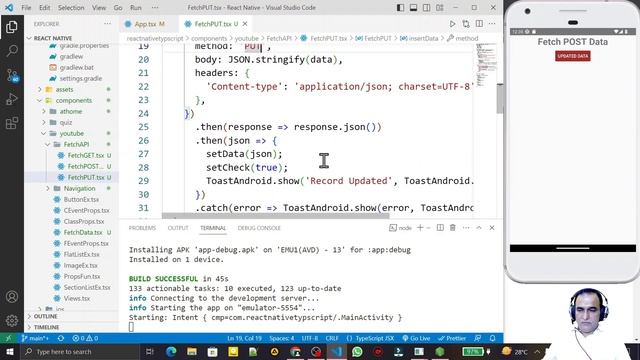Open the Edit menu

44,7
